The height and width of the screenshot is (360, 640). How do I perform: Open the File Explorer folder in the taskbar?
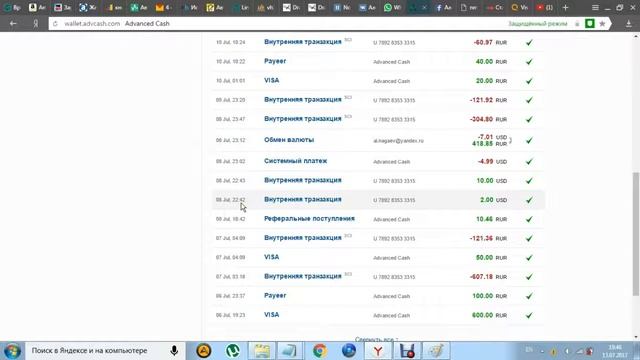tap(262, 351)
